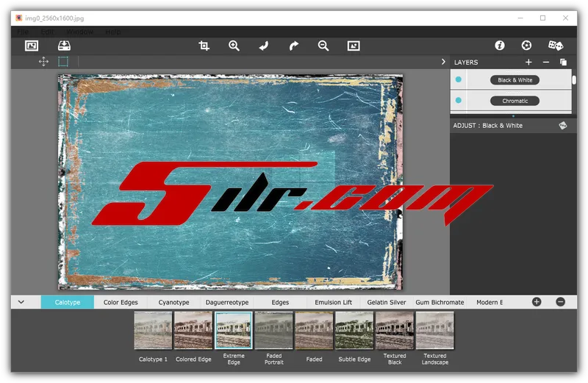Apply the Faded Portrait preset

(273, 331)
